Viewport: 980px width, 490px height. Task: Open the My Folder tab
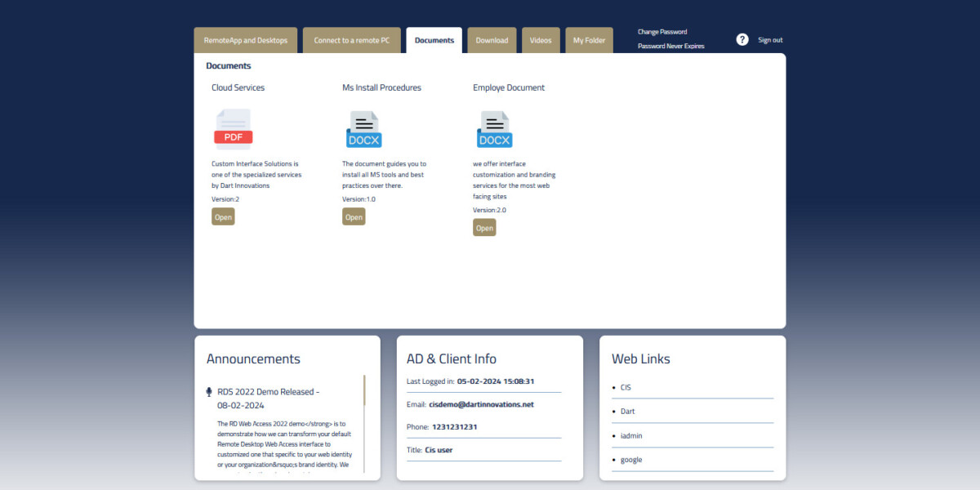point(589,41)
